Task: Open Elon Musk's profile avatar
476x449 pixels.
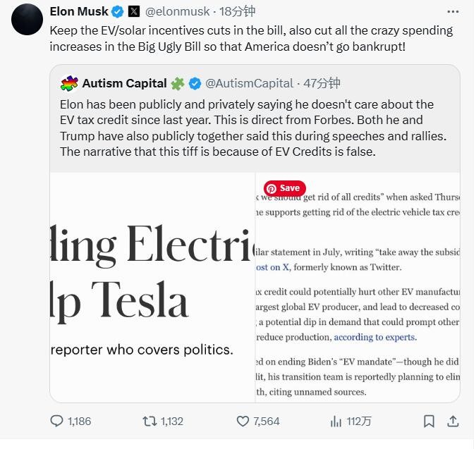Action: [x=27, y=19]
